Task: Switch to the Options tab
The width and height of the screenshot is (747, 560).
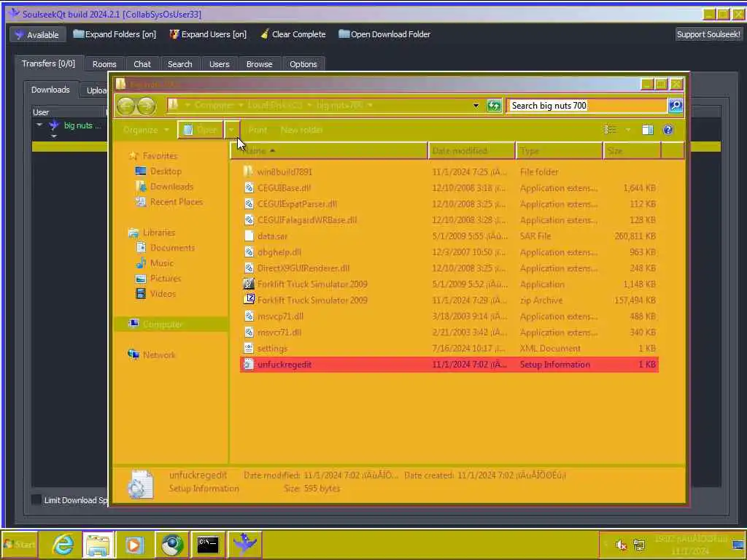Action: pyautogui.click(x=303, y=64)
